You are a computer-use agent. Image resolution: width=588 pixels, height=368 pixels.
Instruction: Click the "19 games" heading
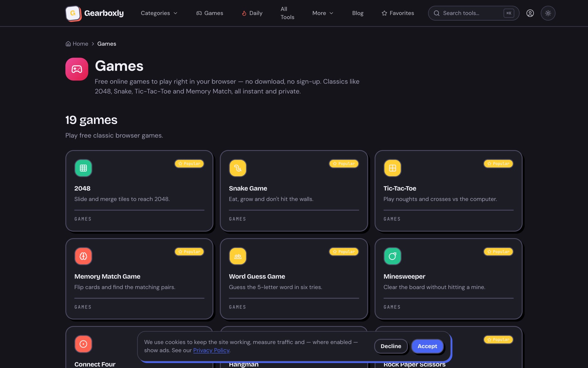[x=92, y=120]
